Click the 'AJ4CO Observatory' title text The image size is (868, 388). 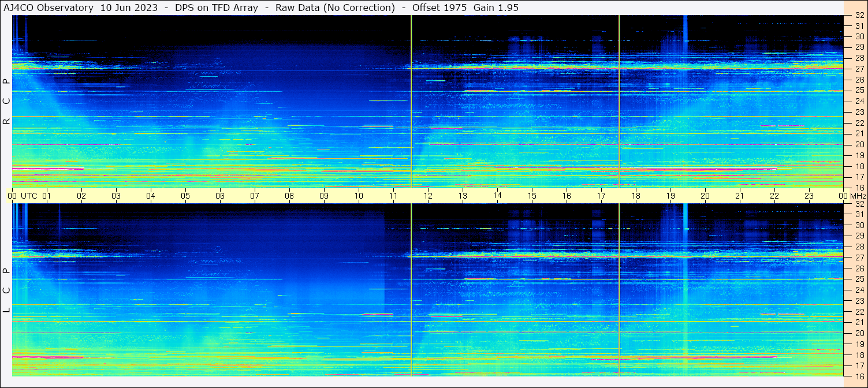49,8
